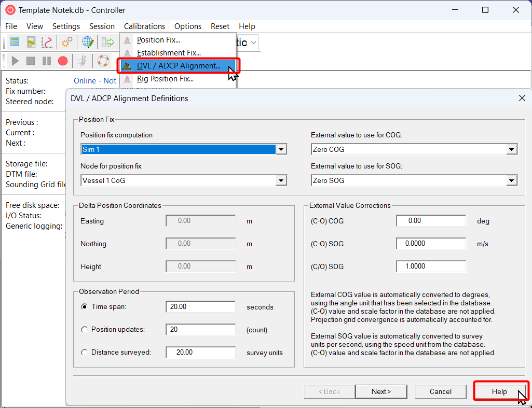Open the Session menu
Viewport: 532px width, 408px height.
102,26
